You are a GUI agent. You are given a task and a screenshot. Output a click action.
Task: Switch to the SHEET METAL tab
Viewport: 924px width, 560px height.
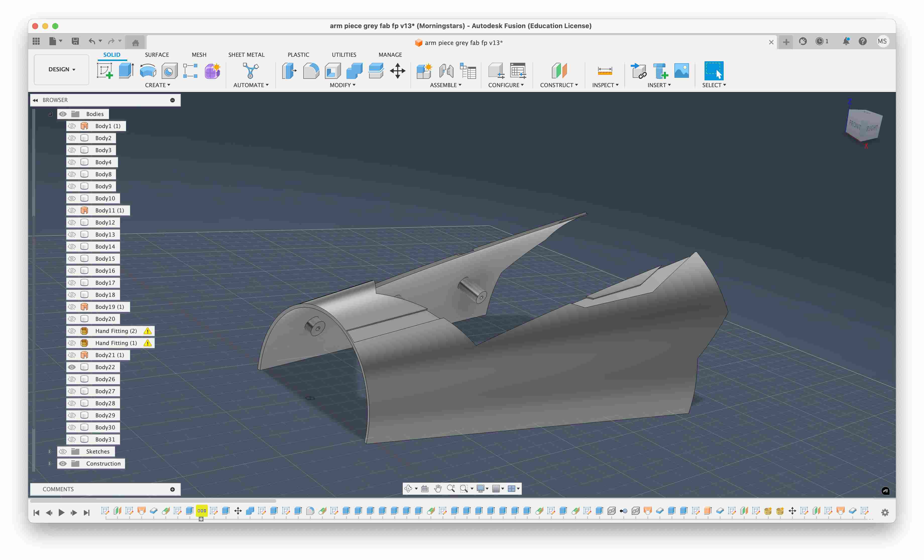246,55
